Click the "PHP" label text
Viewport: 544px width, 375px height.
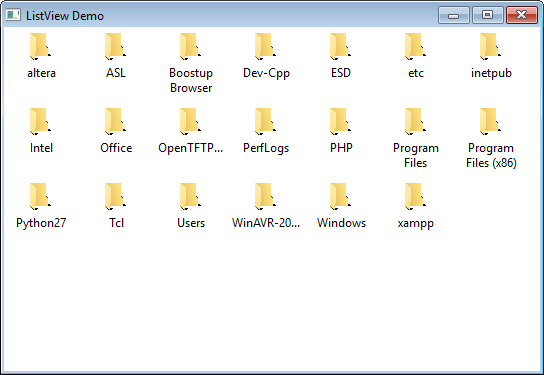pyautogui.click(x=341, y=148)
